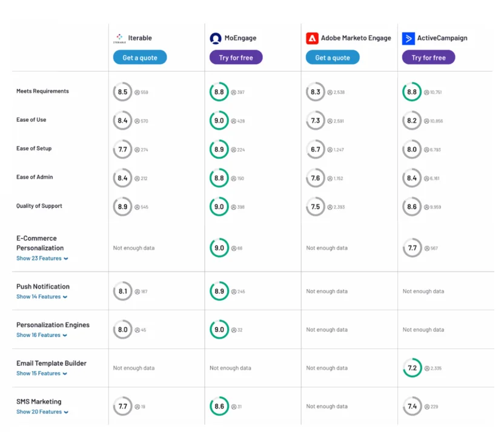Click the review badge icon beside Iterable's 559 count
This screenshot has width=504, height=437.
[x=138, y=92]
